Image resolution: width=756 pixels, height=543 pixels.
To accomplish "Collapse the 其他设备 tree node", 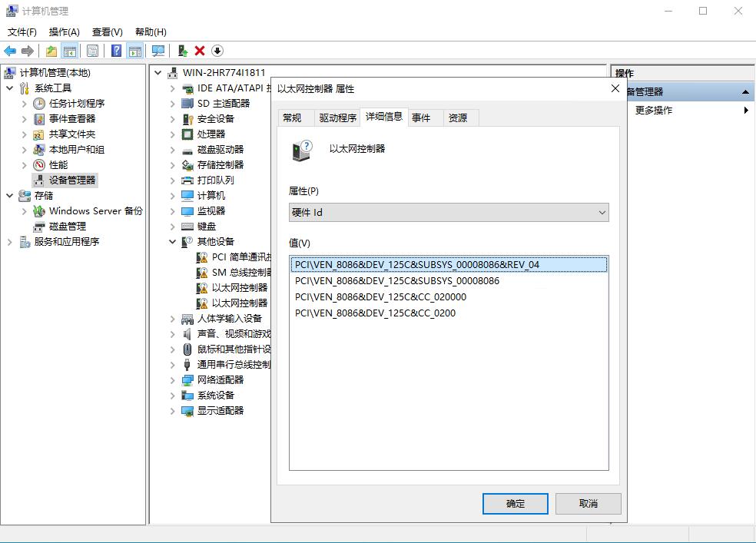I will [x=173, y=242].
